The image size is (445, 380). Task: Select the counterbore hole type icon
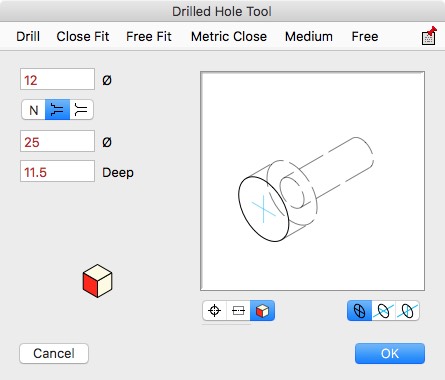point(57,110)
